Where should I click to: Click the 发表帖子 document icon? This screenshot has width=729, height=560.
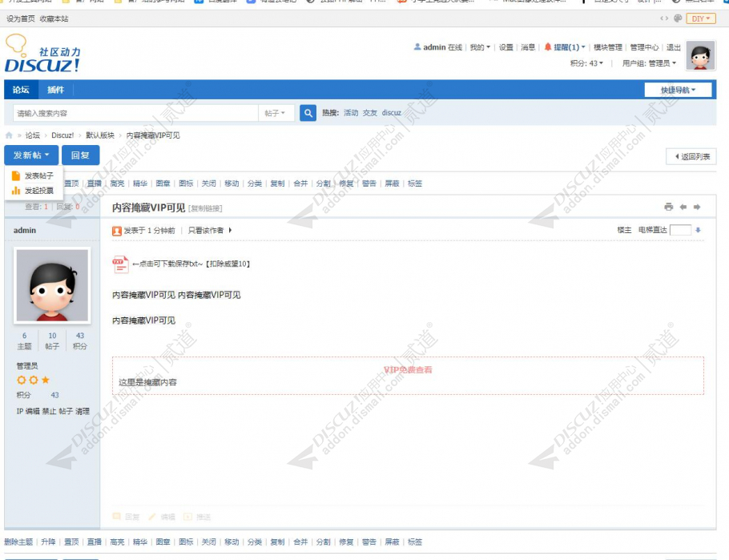tap(16, 175)
